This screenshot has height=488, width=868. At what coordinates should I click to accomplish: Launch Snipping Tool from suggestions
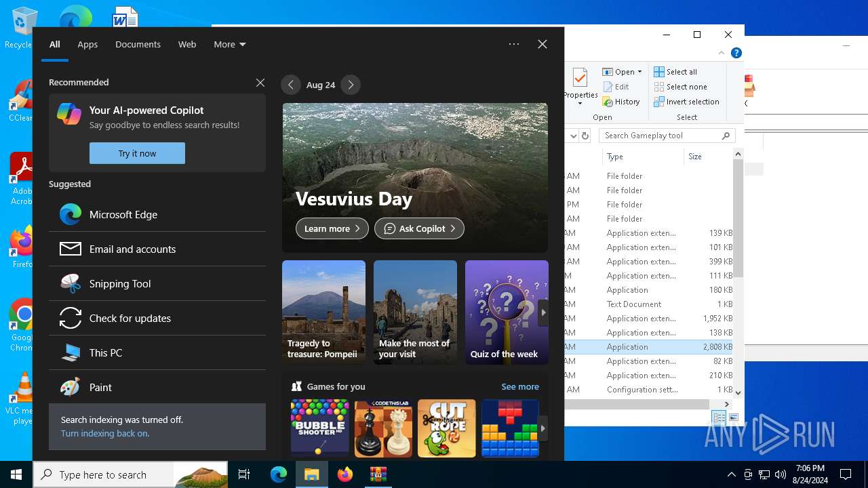click(x=157, y=283)
